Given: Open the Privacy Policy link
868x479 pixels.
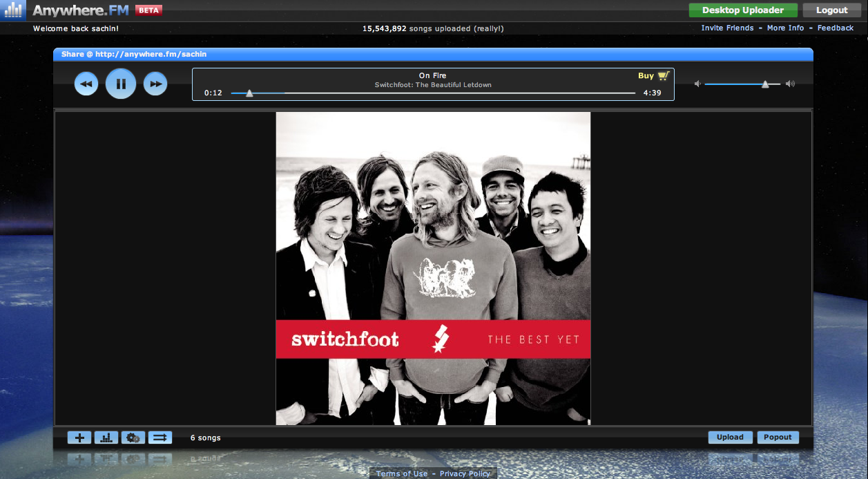Looking at the screenshot, I should tap(465, 473).
